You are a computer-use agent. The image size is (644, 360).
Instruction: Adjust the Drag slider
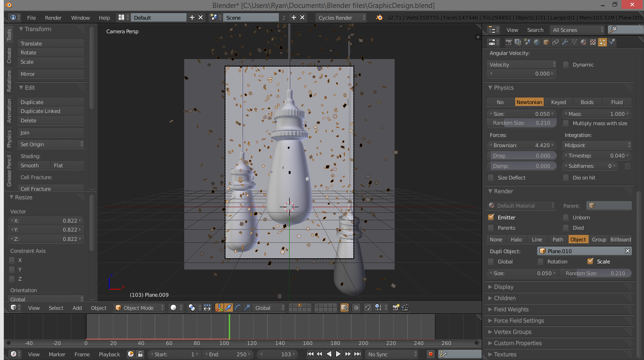(x=522, y=156)
